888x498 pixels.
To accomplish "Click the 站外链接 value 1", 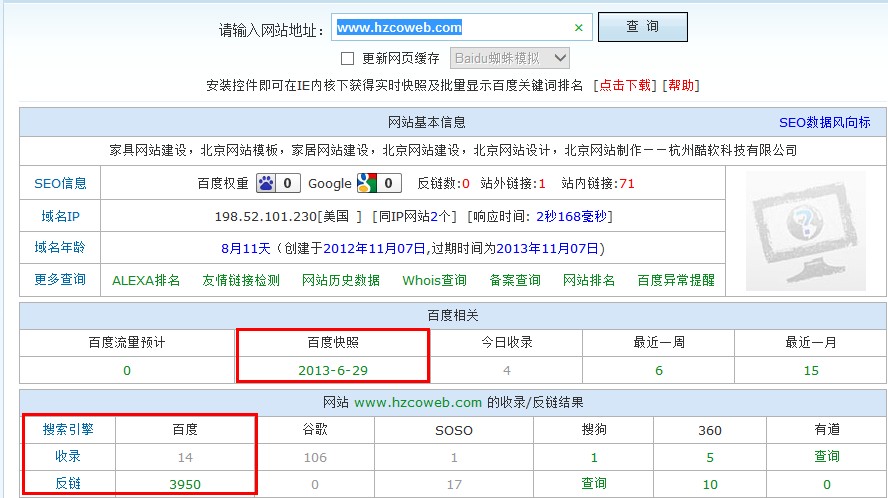I will pyautogui.click(x=542, y=184).
